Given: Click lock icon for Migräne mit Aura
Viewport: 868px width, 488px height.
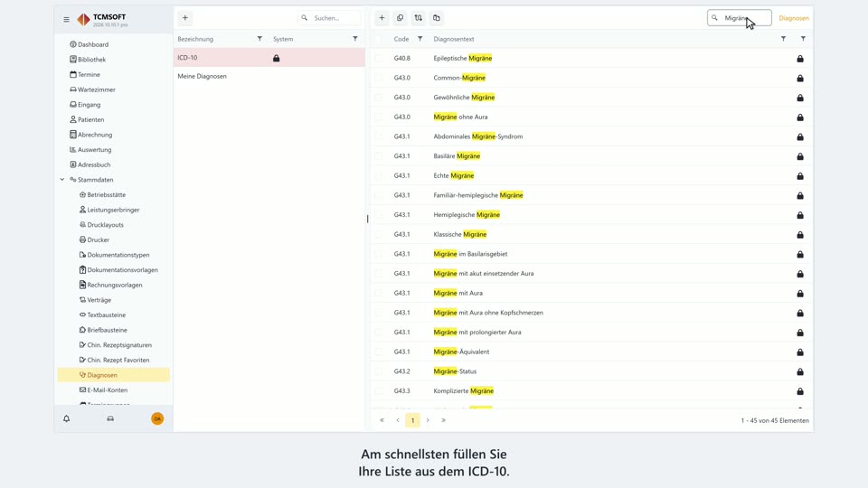Looking at the screenshot, I should (800, 293).
